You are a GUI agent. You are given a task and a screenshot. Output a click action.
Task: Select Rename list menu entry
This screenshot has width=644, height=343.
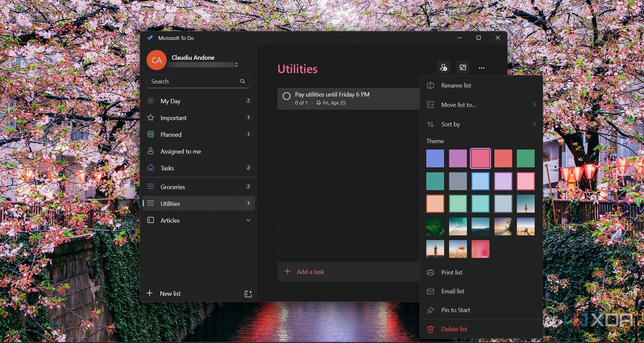[x=481, y=85]
